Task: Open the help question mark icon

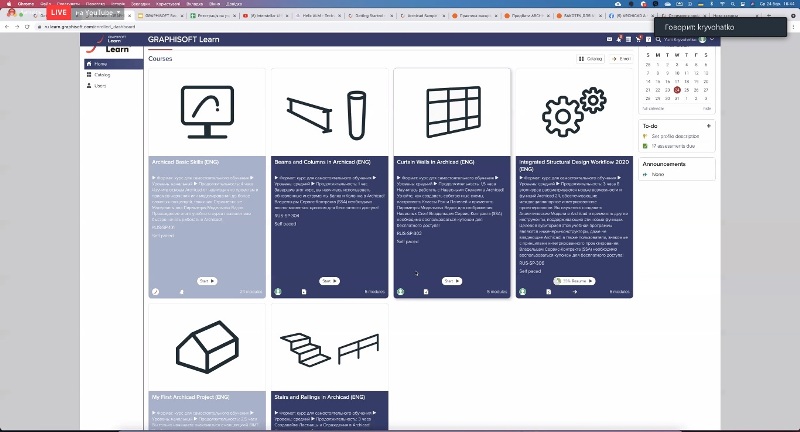Action: (648, 39)
